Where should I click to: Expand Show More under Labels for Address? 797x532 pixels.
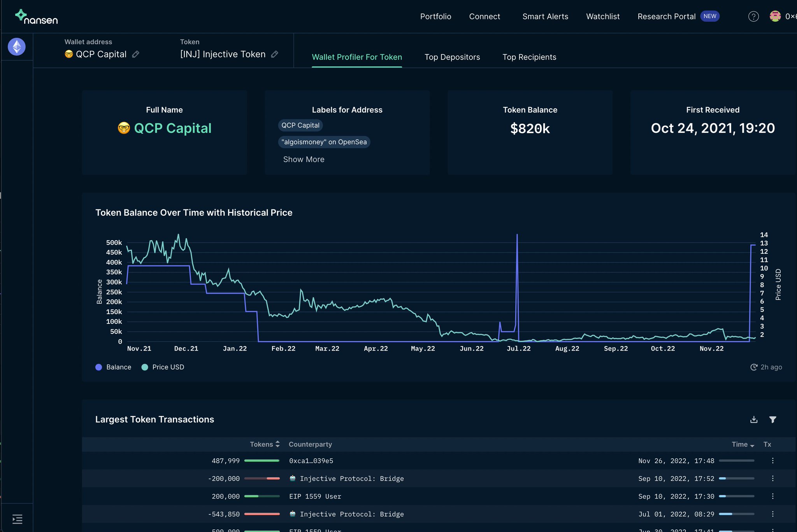[x=304, y=159]
